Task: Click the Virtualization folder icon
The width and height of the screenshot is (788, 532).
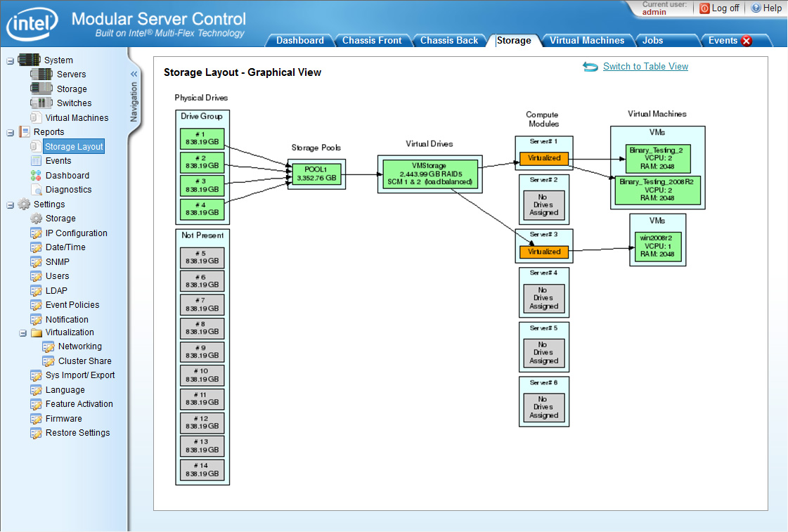Action: [x=36, y=332]
